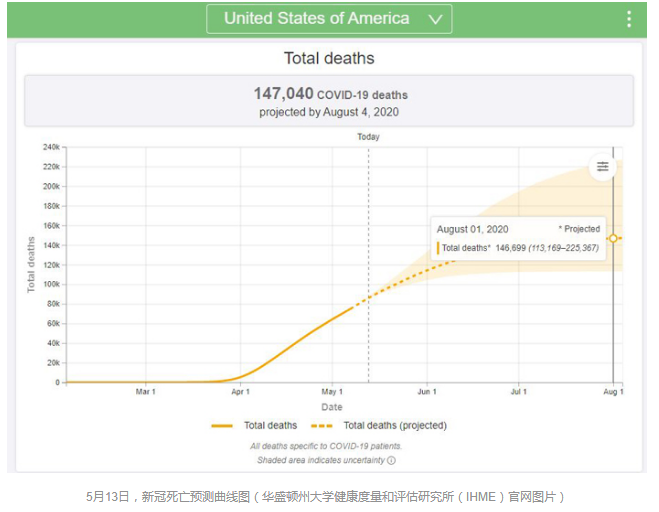The height and width of the screenshot is (512, 659).
Task: Click the "Total deaths" panel heading
Action: tap(329, 58)
